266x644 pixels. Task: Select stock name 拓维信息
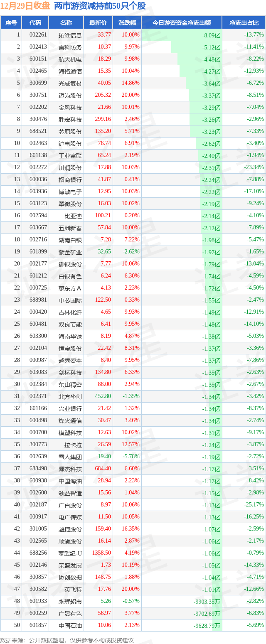(x=71, y=35)
